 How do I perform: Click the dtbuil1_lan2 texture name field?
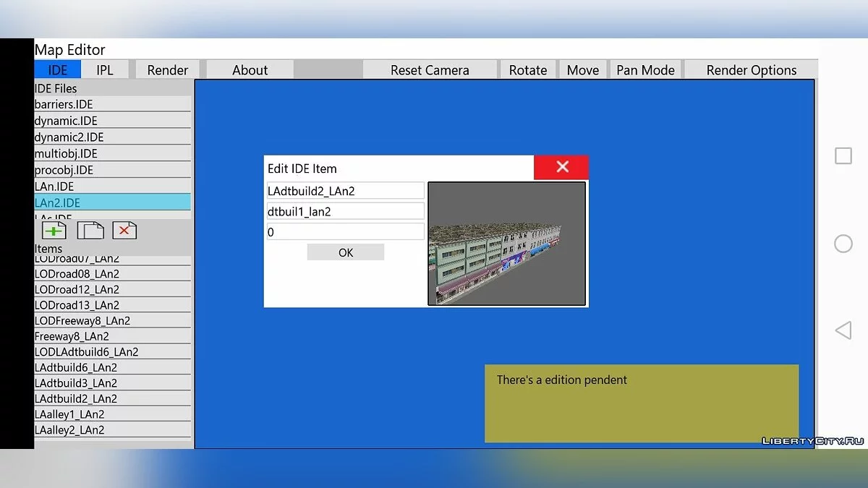[345, 211]
